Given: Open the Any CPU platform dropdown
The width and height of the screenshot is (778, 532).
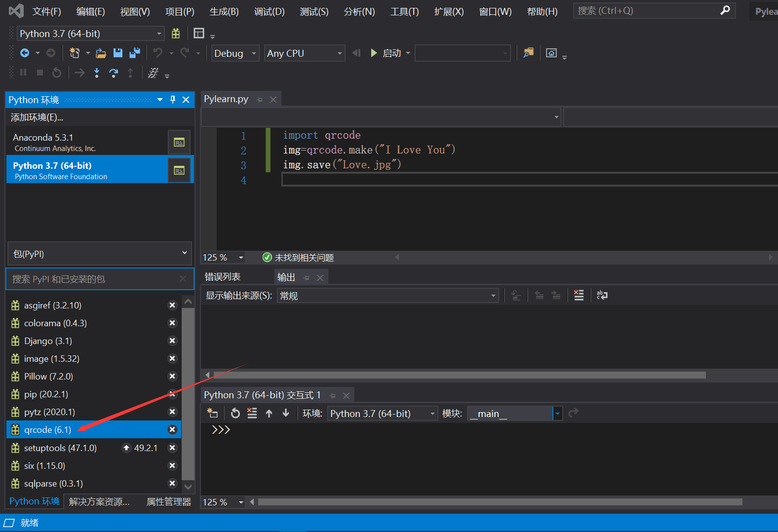Looking at the screenshot, I should [305, 53].
